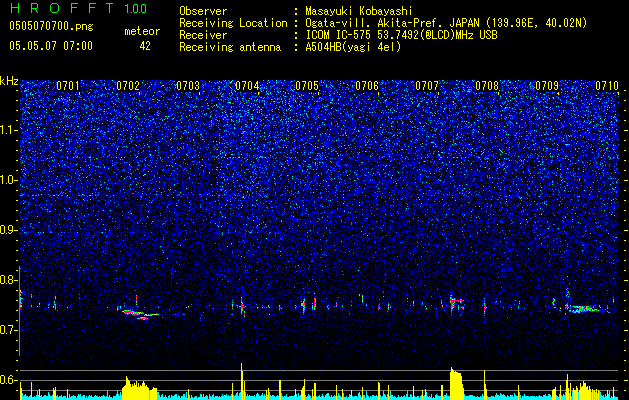Click the meteor echo burst near 0707
Viewport: 629px width, 400px height.
[455, 302]
